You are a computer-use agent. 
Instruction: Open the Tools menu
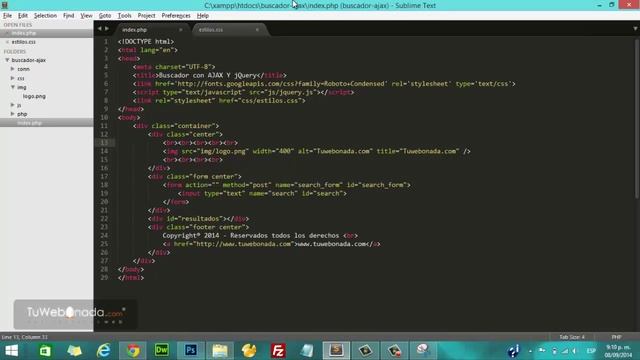coord(124,16)
